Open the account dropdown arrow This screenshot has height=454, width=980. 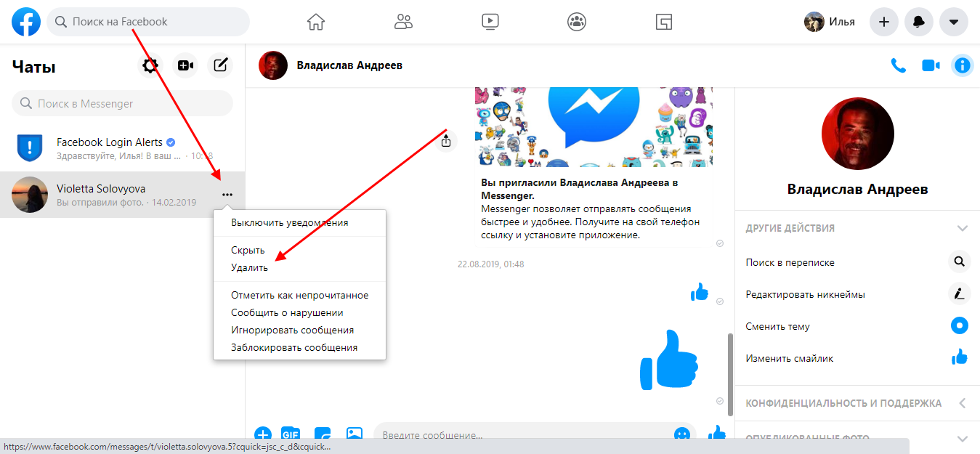pos(954,22)
